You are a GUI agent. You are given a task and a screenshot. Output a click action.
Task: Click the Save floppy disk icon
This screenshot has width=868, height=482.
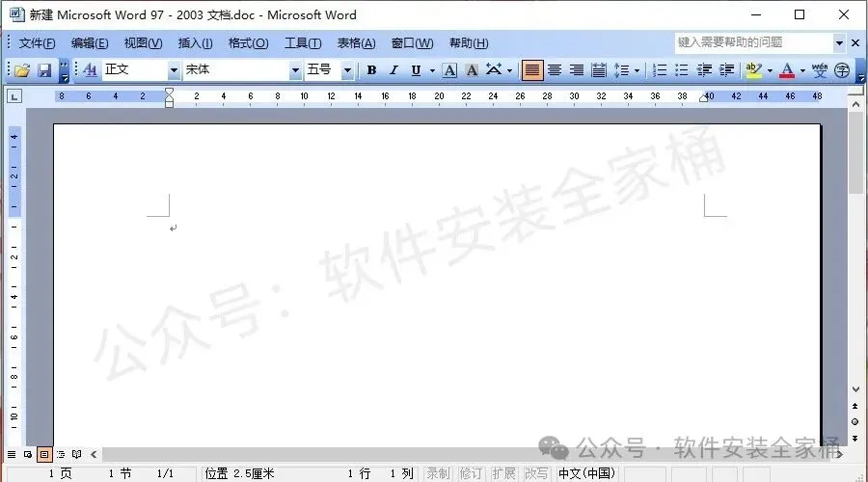(44, 70)
